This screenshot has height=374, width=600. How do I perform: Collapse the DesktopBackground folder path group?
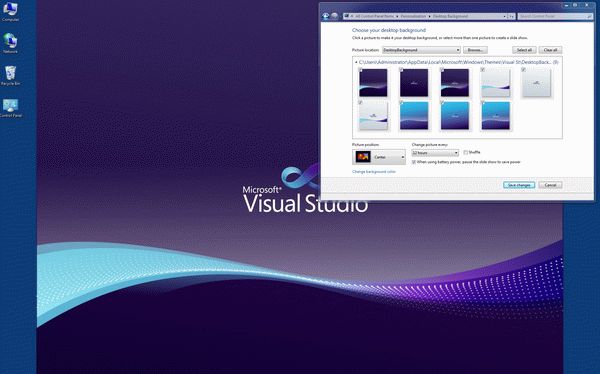[356, 62]
